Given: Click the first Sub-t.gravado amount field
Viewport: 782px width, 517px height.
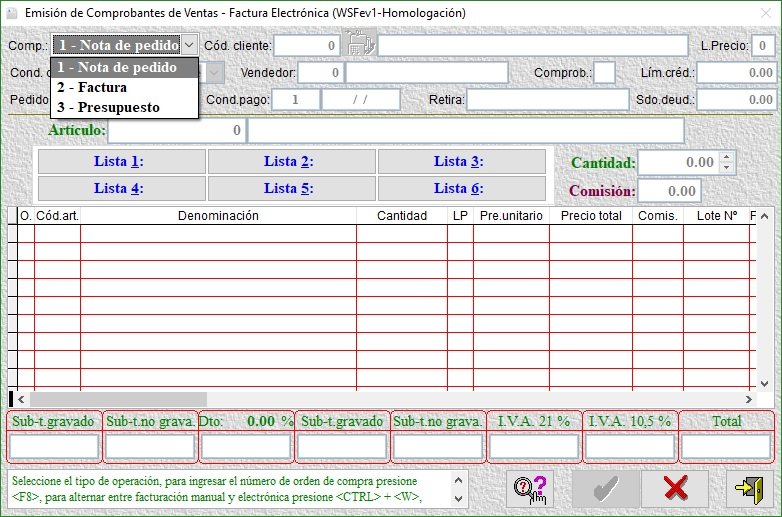Looking at the screenshot, I should coord(54,447).
